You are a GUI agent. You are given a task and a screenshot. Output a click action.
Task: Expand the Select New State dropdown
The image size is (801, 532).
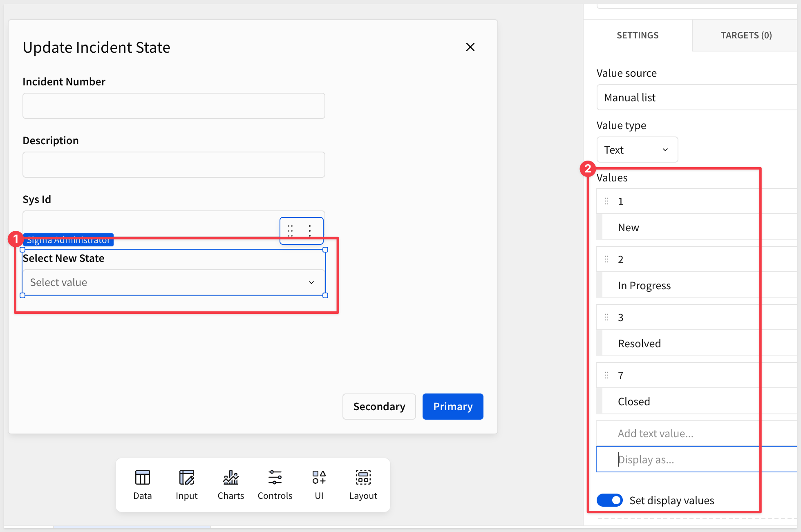(x=174, y=282)
